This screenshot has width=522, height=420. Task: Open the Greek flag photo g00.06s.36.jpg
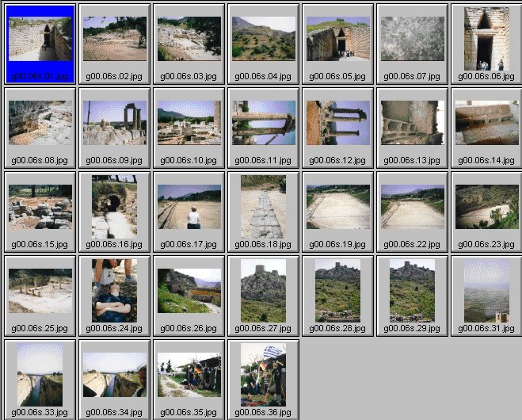tap(263, 375)
